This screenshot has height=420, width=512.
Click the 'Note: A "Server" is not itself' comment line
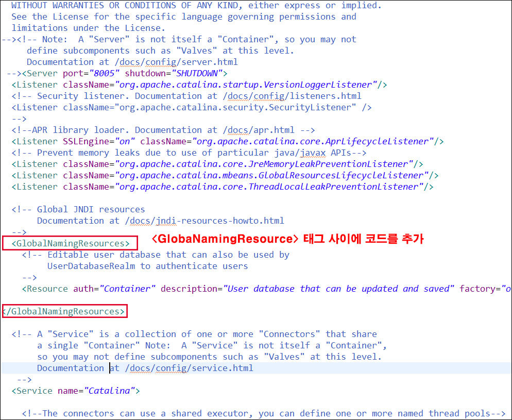[x=179, y=40]
